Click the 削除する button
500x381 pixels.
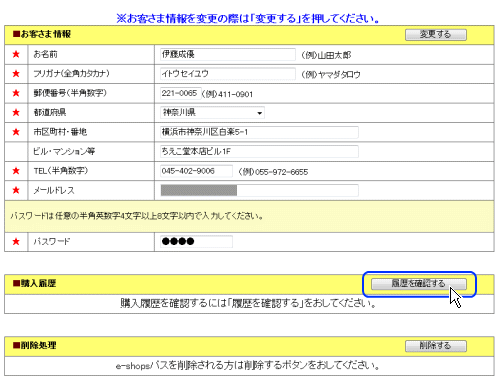[x=436, y=346]
